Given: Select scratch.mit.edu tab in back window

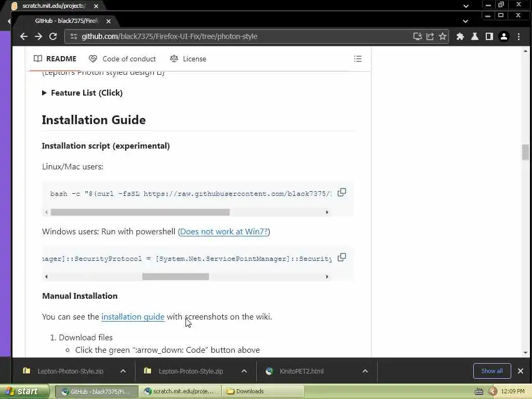Looking at the screenshot, I should click(52, 6).
